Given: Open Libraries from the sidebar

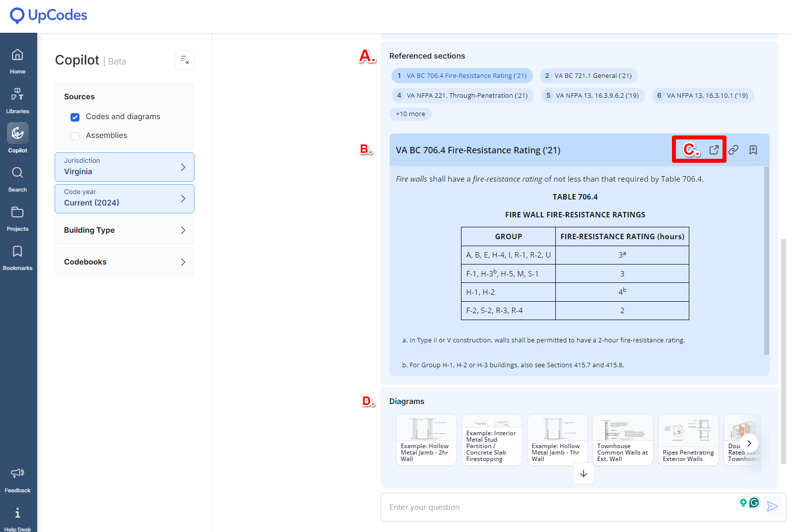Looking at the screenshot, I should point(17,101).
